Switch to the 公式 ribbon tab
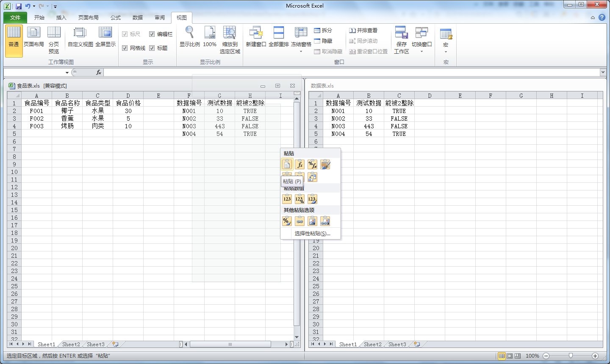Image resolution: width=610 pixels, height=364 pixels. coord(115,18)
